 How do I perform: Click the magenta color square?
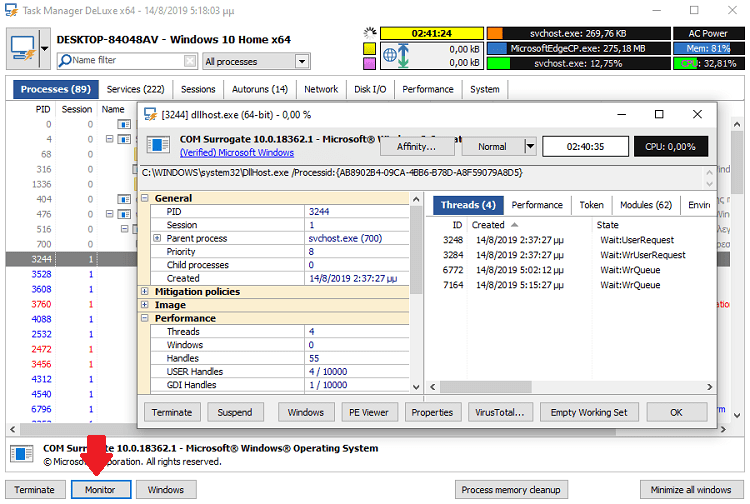click(x=369, y=63)
